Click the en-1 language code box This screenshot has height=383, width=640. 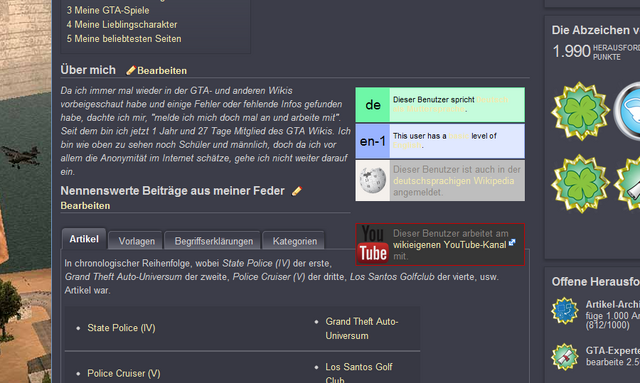(x=373, y=141)
